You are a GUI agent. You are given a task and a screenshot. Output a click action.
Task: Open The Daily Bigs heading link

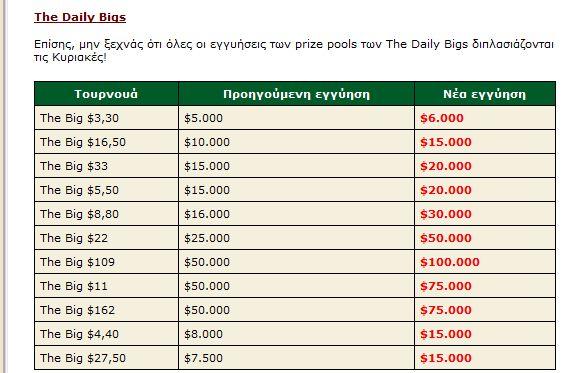[x=80, y=17]
